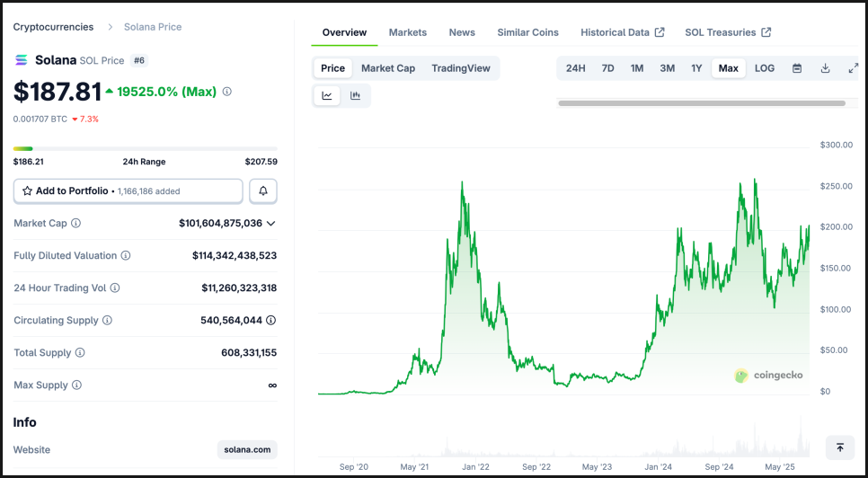Image resolution: width=868 pixels, height=478 pixels.
Task: Expand chart to fullscreen icon
Action: tap(853, 68)
